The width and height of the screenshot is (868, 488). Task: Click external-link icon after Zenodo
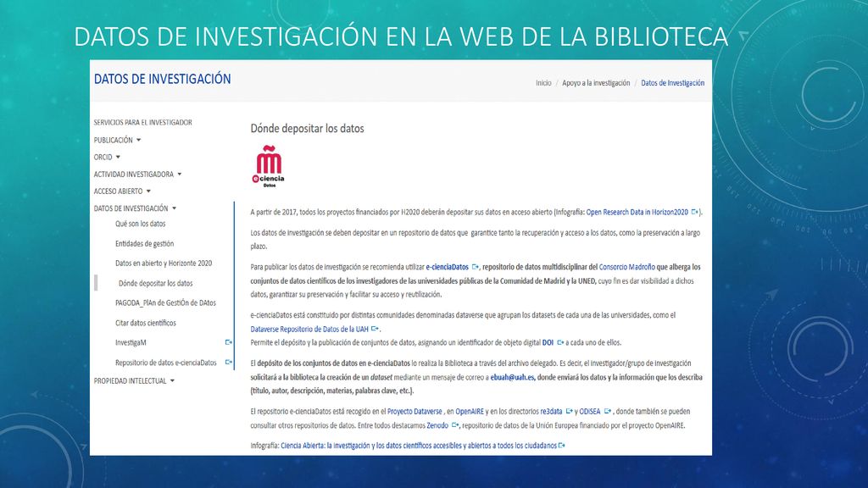pyautogui.click(x=455, y=425)
